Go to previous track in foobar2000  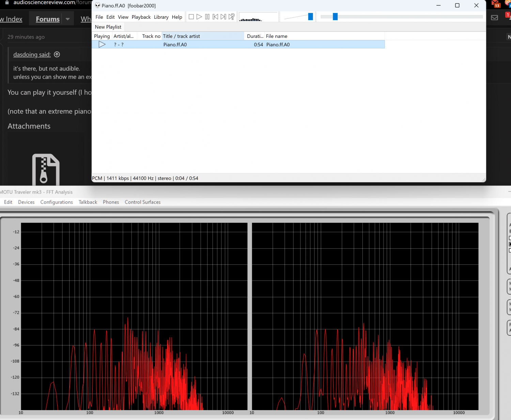215,17
